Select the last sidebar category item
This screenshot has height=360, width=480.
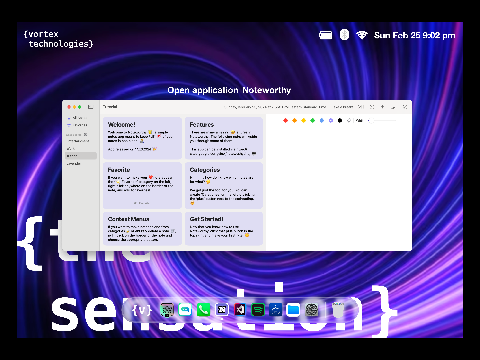tap(74, 164)
